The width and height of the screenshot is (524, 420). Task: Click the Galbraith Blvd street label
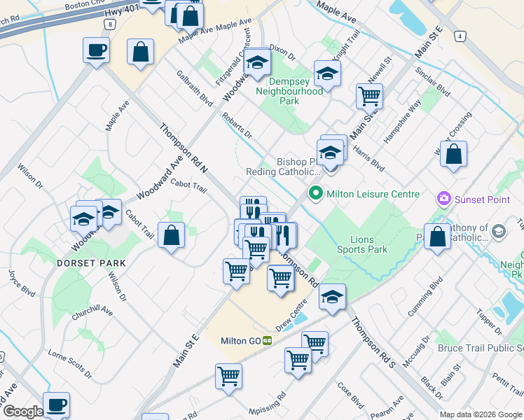point(195,88)
